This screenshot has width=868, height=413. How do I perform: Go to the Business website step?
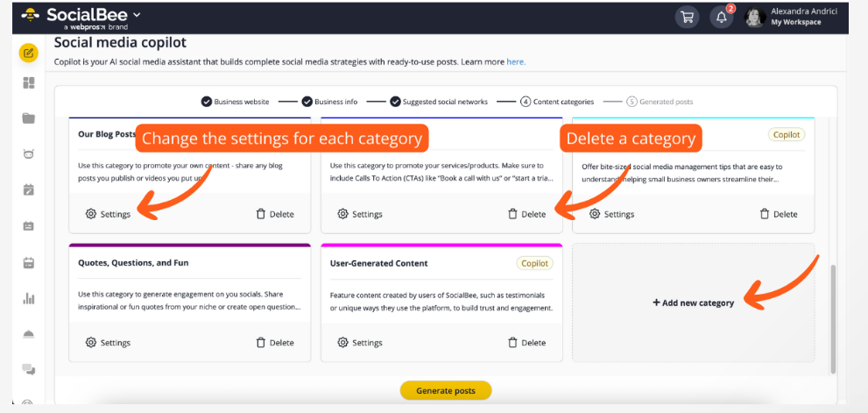[236, 102]
